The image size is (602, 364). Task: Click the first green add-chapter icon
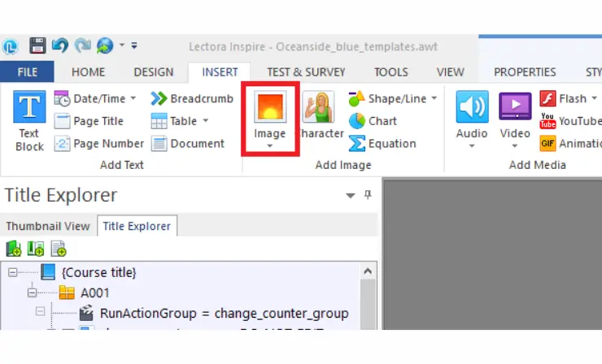[x=14, y=249]
